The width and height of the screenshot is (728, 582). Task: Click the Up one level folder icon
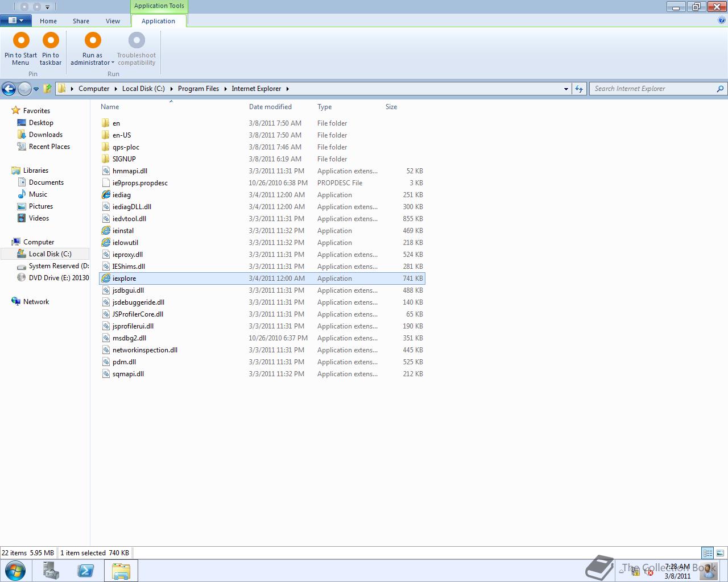[48, 89]
